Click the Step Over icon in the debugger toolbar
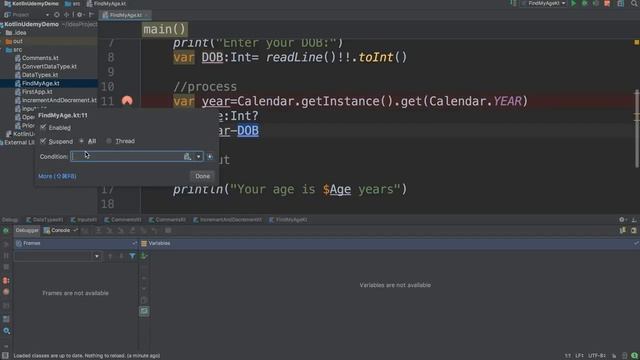 pos(98,231)
